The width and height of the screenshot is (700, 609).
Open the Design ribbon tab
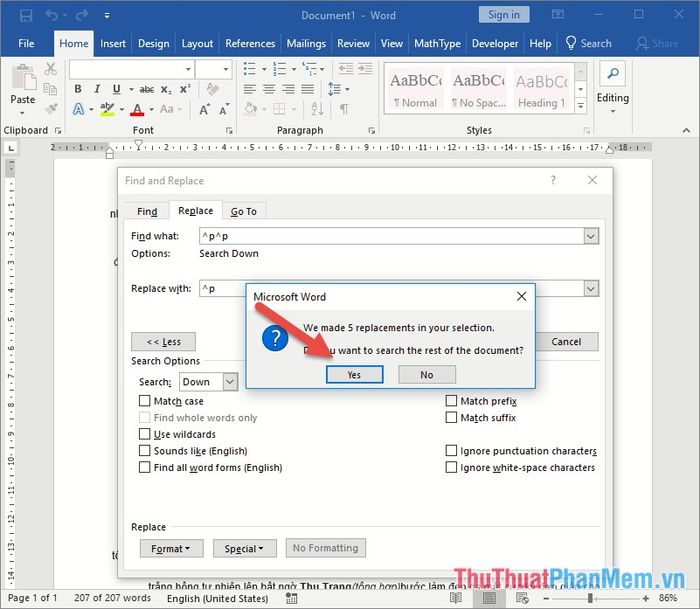click(x=154, y=43)
